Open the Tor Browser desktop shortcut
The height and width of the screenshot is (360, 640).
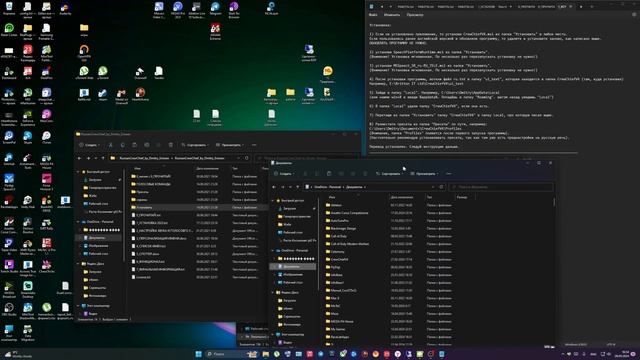point(234,10)
